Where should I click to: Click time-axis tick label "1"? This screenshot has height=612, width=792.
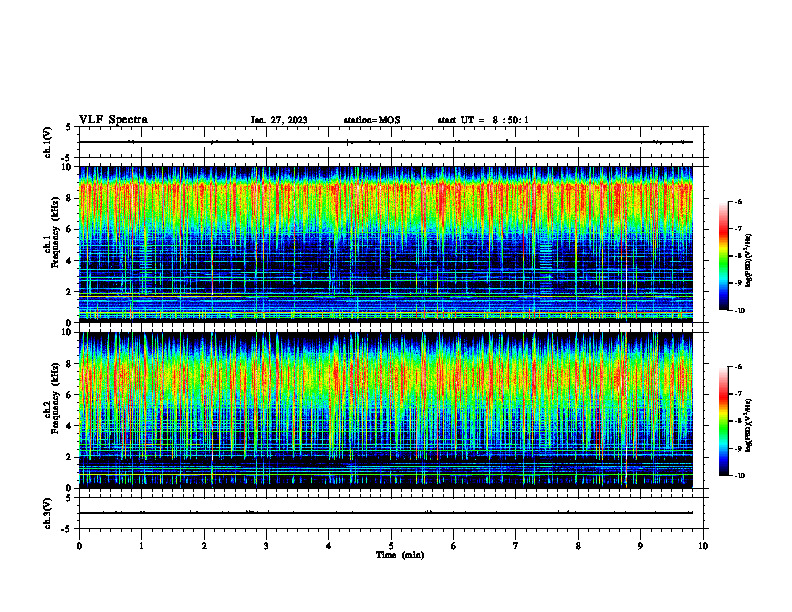141,546
